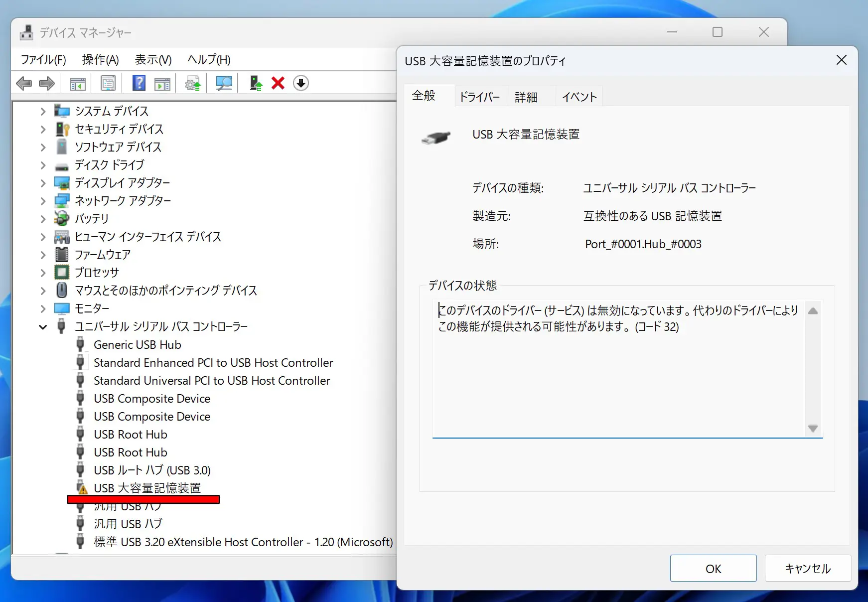Click the キャンセル button
Image resolution: width=868 pixels, height=602 pixels.
808,568
